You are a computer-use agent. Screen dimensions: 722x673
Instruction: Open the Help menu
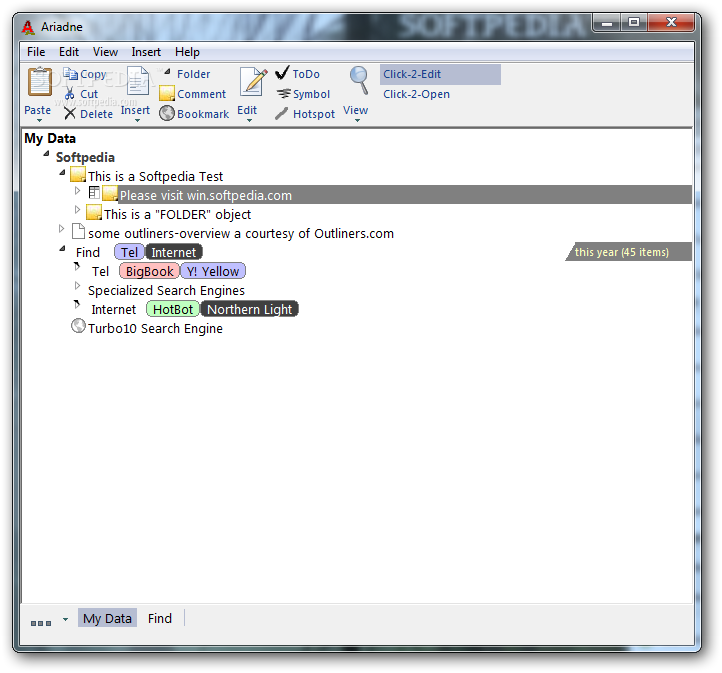(187, 52)
